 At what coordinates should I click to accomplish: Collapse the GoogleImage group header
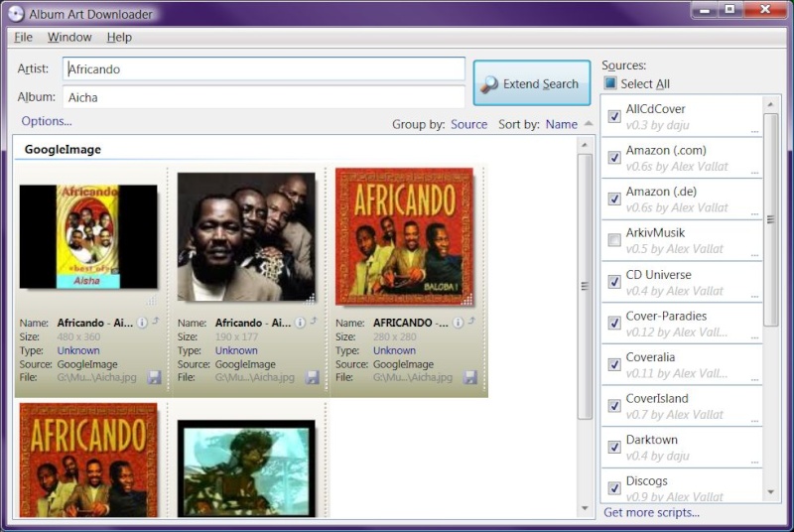(63, 149)
